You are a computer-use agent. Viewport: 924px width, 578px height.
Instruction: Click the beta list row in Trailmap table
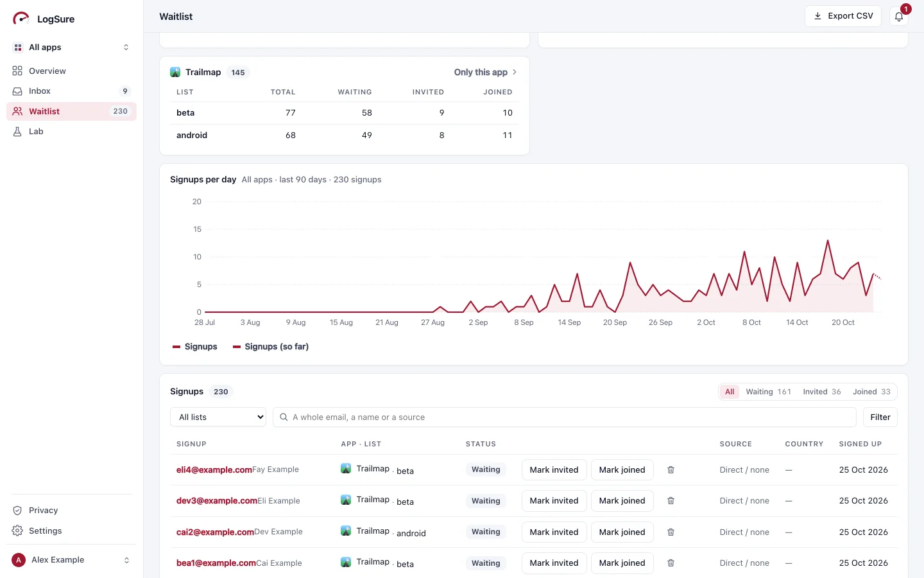click(x=345, y=113)
